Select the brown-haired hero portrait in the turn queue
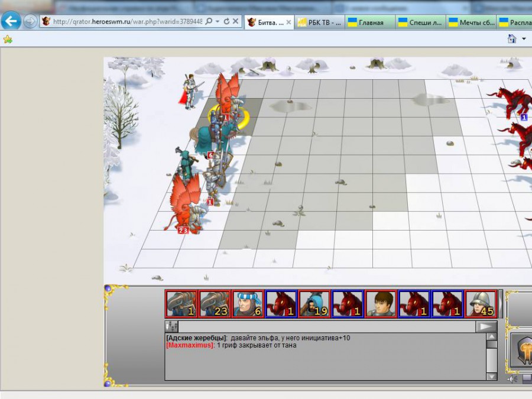The width and height of the screenshot is (532, 399). (x=381, y=304)
